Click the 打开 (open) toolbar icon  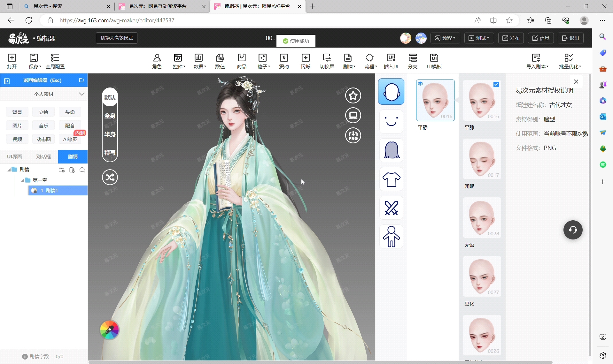(x=12, y=61)
